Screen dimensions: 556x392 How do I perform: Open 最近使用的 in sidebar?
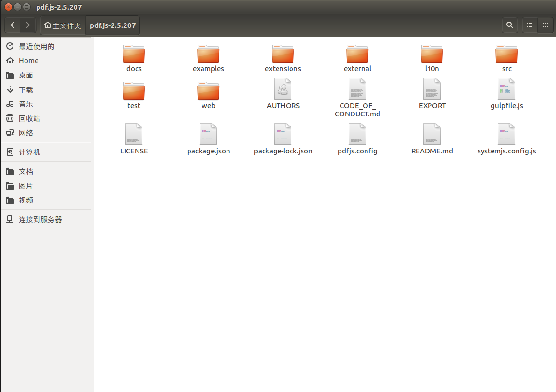(46, 46)
